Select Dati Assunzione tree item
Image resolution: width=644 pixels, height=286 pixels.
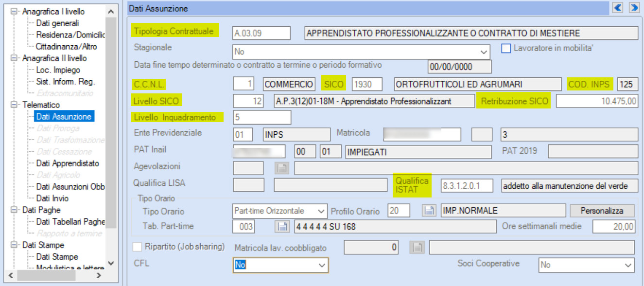64,116
